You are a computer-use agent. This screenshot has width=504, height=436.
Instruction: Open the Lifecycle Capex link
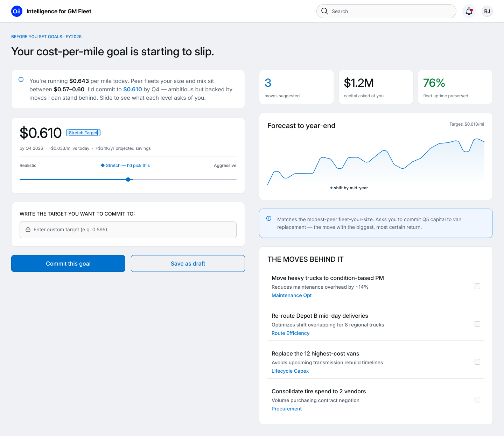[290, 371]
